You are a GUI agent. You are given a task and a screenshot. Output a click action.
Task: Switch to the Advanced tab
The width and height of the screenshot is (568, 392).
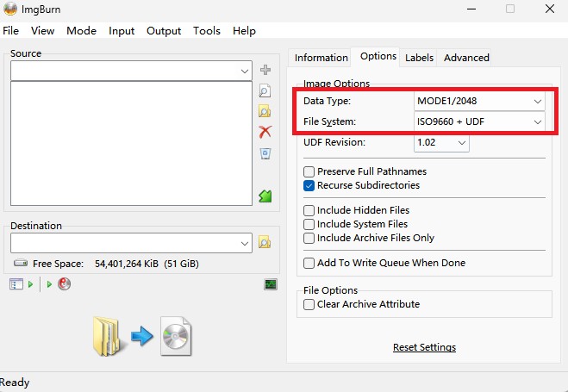click(x=466, y=58)
